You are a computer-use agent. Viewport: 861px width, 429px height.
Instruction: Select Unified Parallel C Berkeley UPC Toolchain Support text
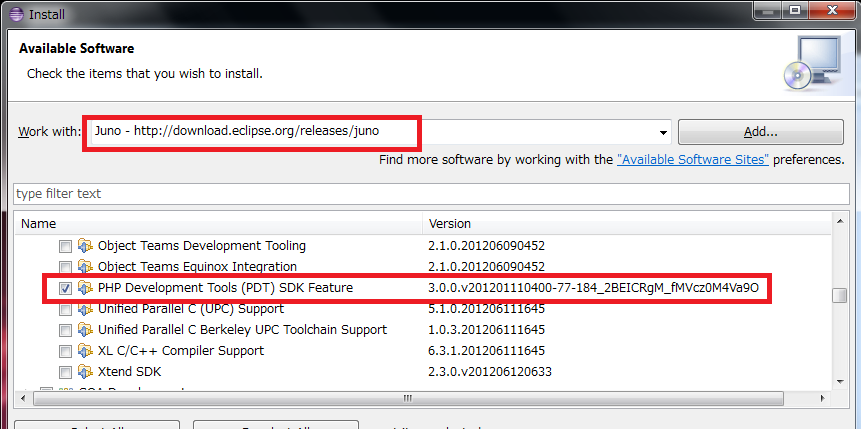pyautogui.click(x=242, y=330)
